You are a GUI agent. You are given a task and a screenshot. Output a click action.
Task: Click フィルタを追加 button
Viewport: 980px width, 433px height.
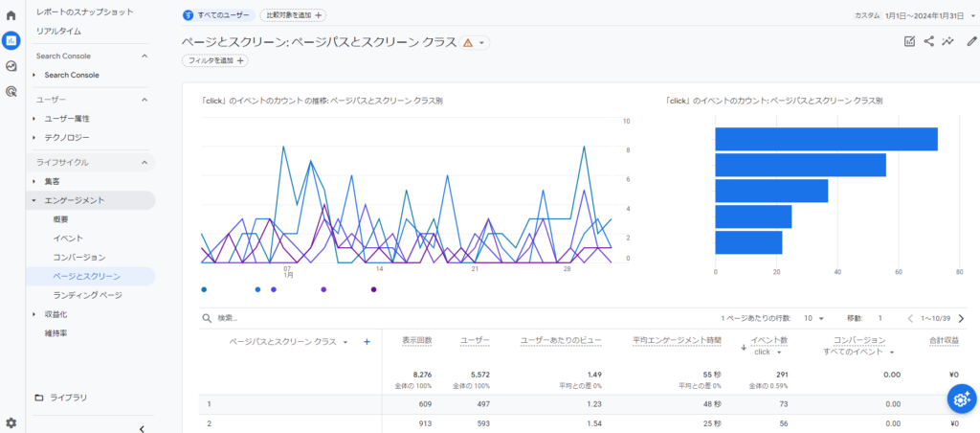point(214,60)
